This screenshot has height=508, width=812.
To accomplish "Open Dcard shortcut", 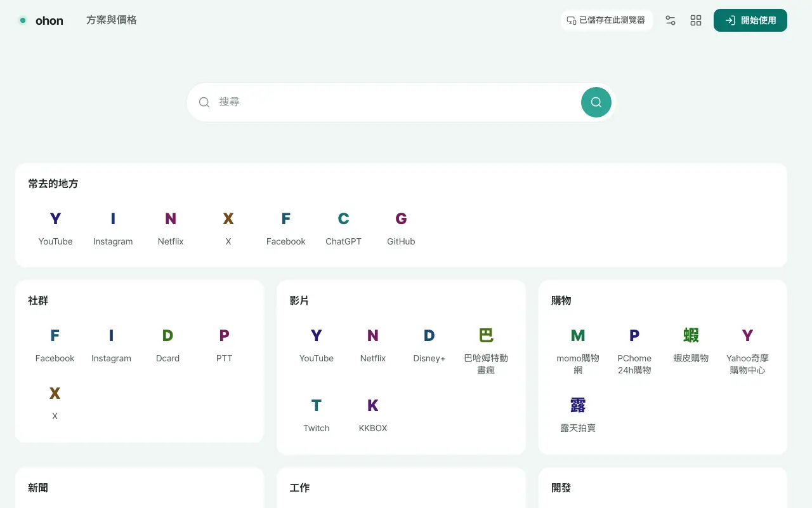I will 167,345.
